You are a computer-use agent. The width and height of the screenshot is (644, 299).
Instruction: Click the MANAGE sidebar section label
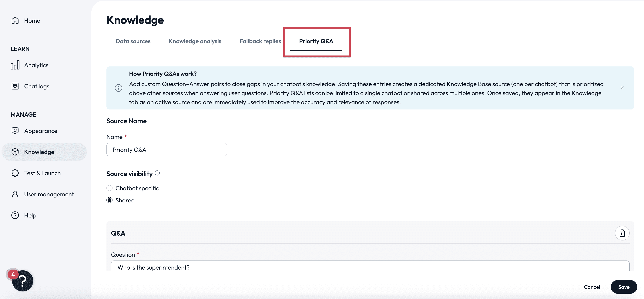24,115
